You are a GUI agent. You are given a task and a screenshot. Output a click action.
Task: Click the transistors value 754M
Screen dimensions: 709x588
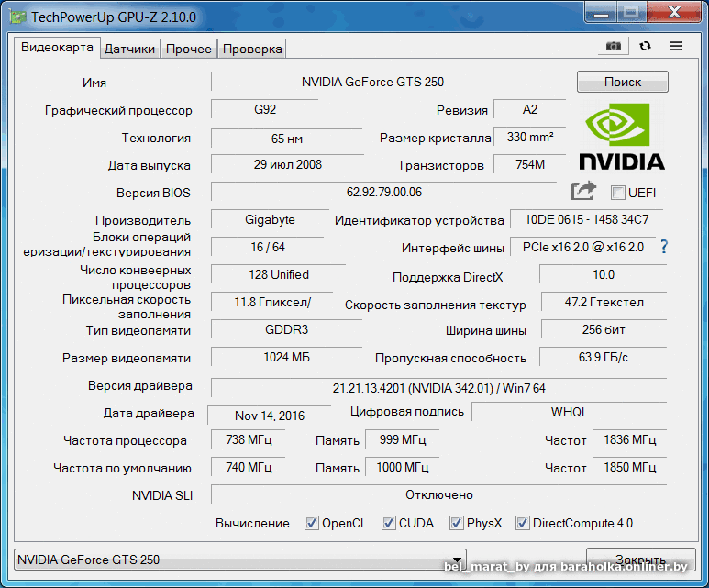point(529,164)
